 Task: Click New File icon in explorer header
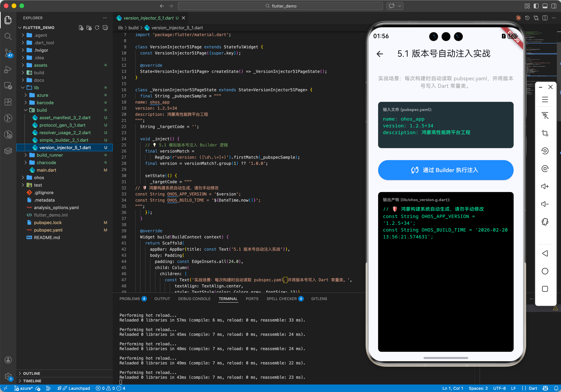tap(81, 28)
